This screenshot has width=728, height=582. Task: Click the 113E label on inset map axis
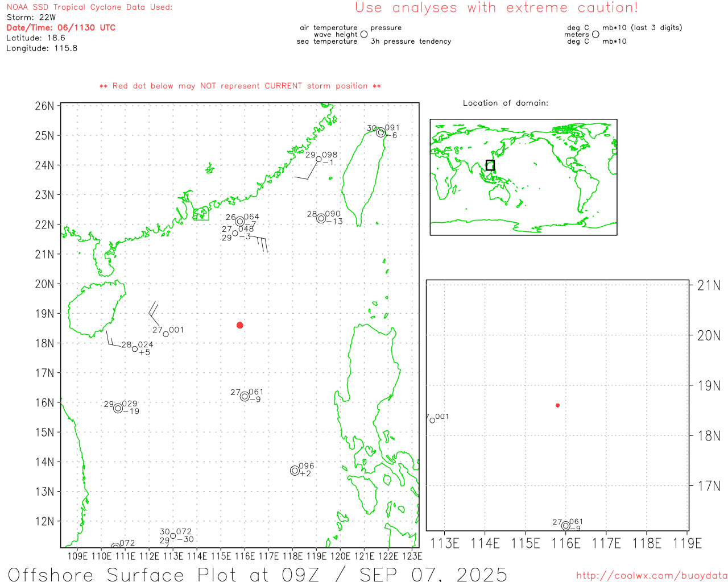click(x=445, y=543)
